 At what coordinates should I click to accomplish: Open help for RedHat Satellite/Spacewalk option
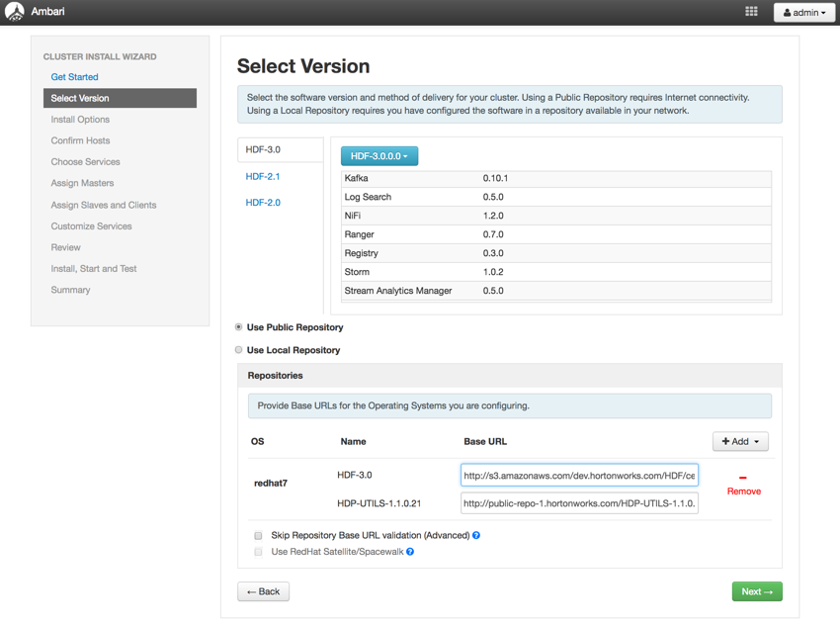[x=410, y=552]
